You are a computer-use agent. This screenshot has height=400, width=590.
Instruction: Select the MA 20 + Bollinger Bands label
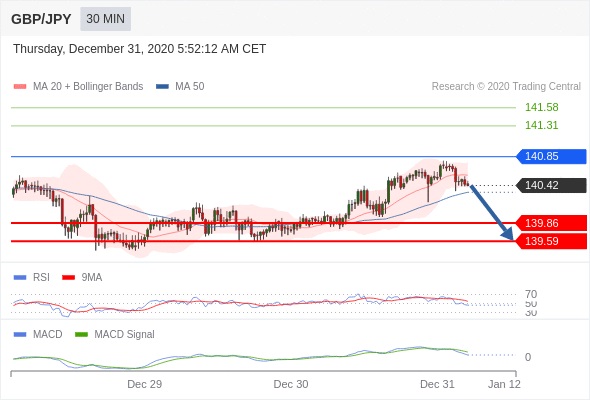[88, 87]
